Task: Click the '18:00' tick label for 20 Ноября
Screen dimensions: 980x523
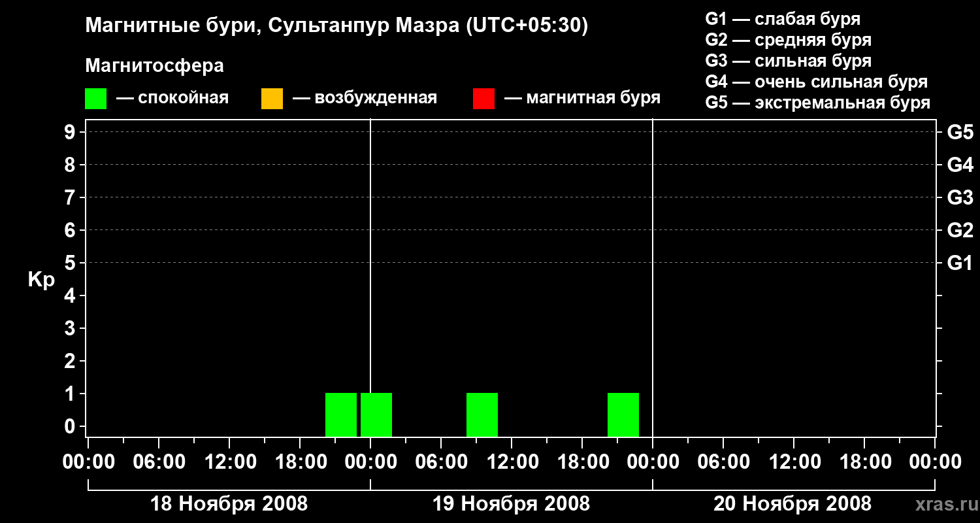Action: pyautogui.click(x=864, y=462)
